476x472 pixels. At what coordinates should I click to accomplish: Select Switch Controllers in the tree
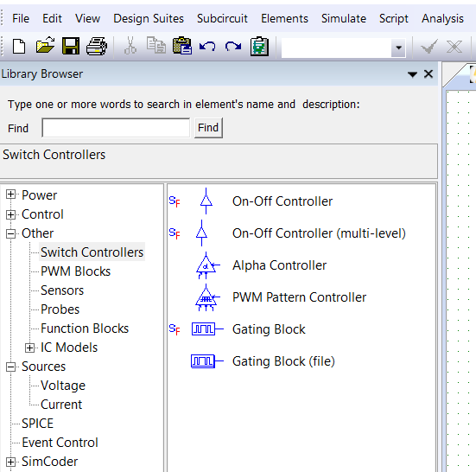[x=92, y=252]
